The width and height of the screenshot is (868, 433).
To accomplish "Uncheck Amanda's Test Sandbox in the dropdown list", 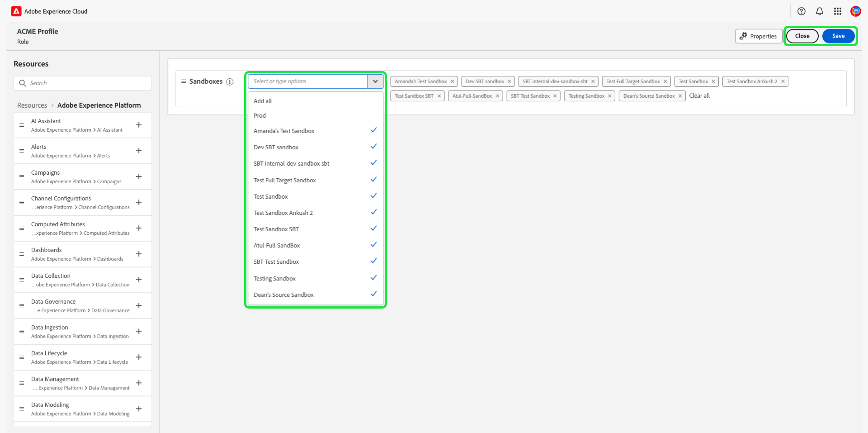I will coord(316,131).
